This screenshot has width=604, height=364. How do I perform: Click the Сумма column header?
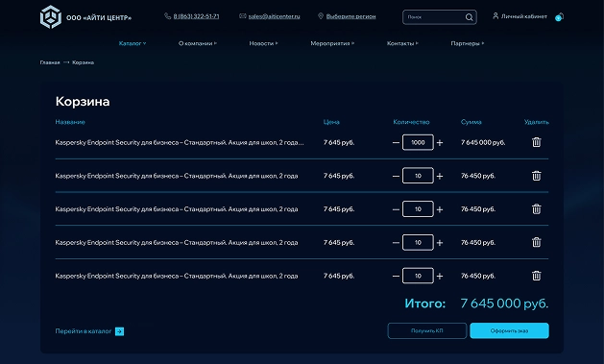[471, 122]
